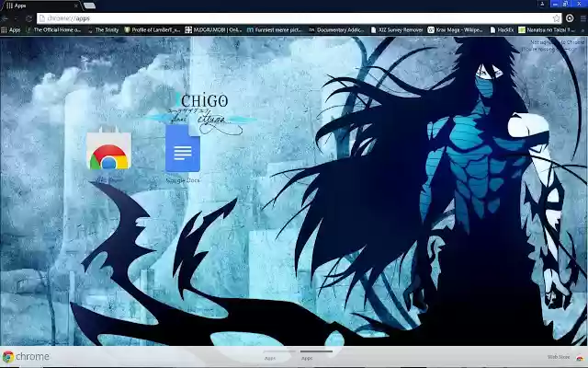Image resolution: width=588 pixels, height=368 pixels.
Task: Open 'The Trinity' bookmark
Action: pyautogui.click(x=103, y=29)
